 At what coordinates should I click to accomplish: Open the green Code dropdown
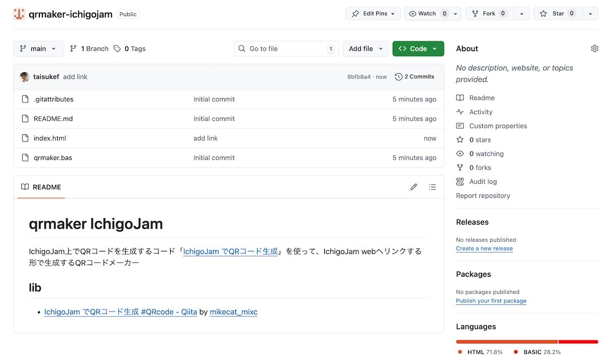pos(418,49)
